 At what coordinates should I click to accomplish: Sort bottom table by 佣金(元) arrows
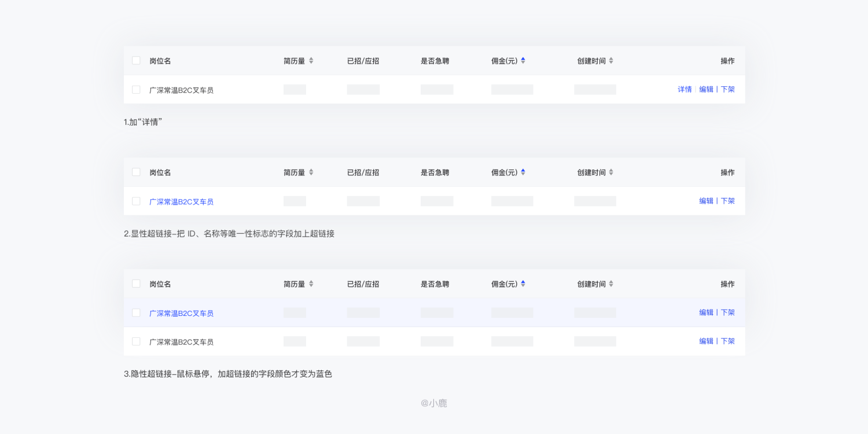[523, 284]
